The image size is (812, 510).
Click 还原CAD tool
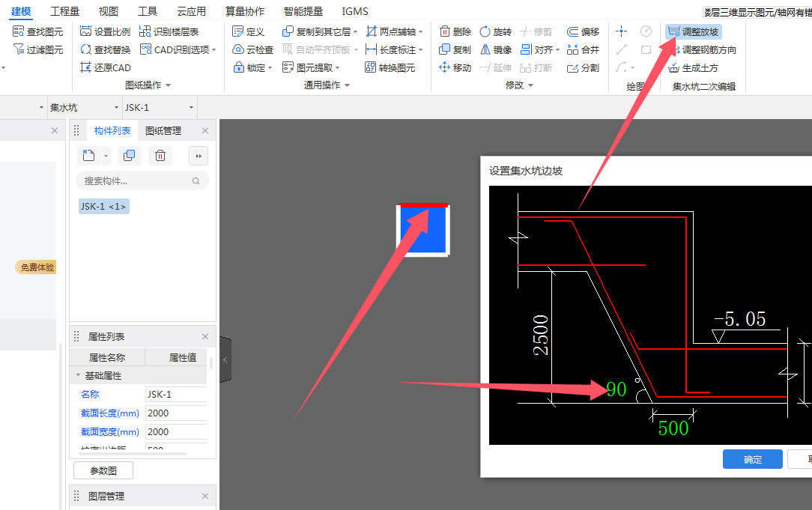105,68
